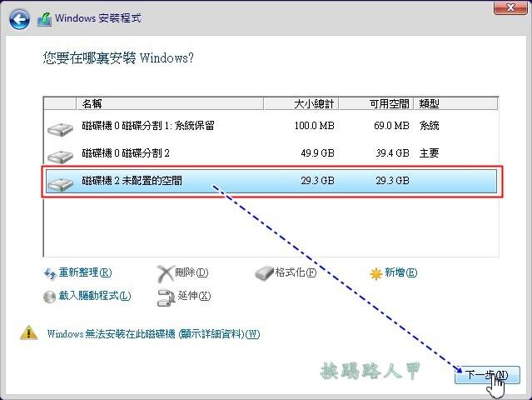
Task: Click the 39.4 GB free space value
Action: pyautogui.click(x=392, y=153)
